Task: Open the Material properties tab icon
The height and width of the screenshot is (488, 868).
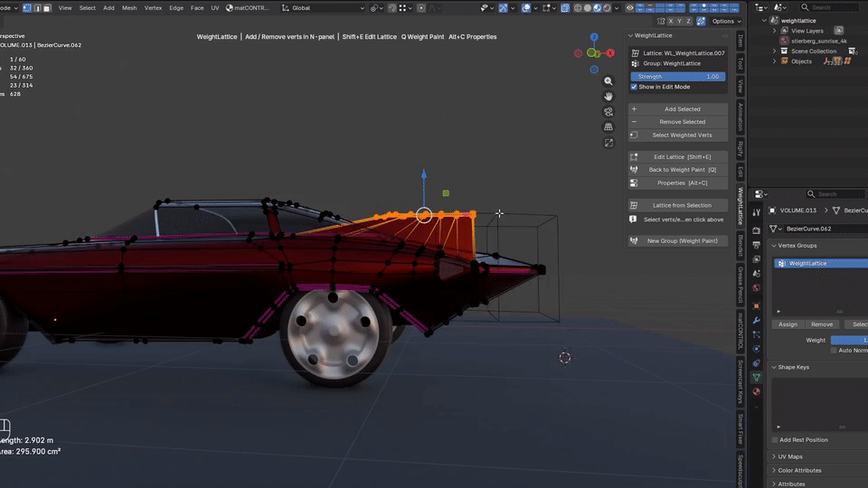Action: [757, 391]
